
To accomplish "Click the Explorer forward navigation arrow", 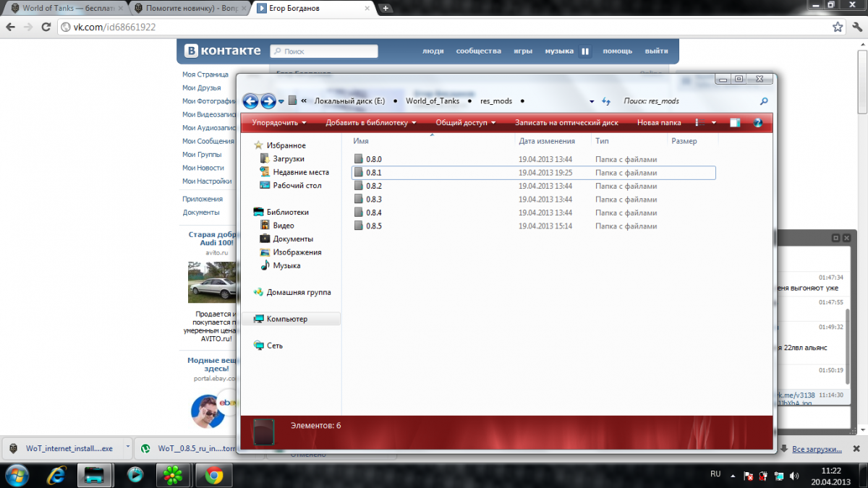I will [x=268, y=101].
